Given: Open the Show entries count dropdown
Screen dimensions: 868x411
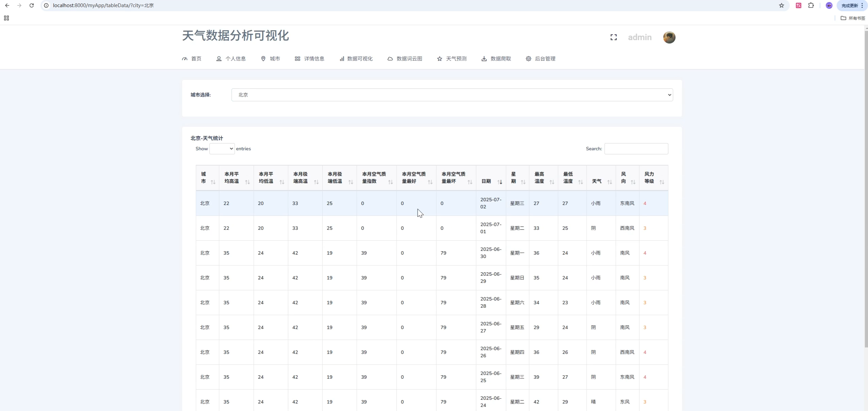Looking at the screenshot, I should point(222,149).
